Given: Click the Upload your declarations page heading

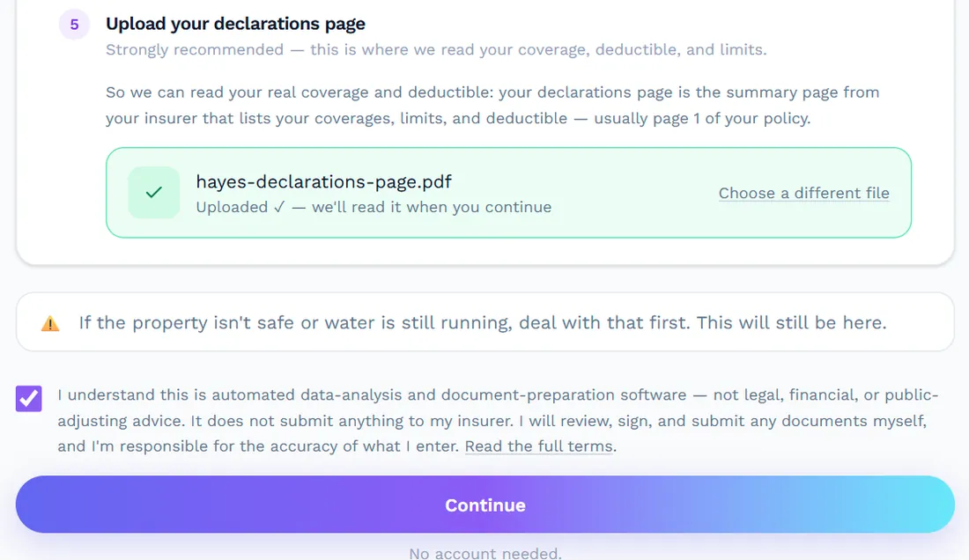Looking at the screenshot, I should (235, 24).
